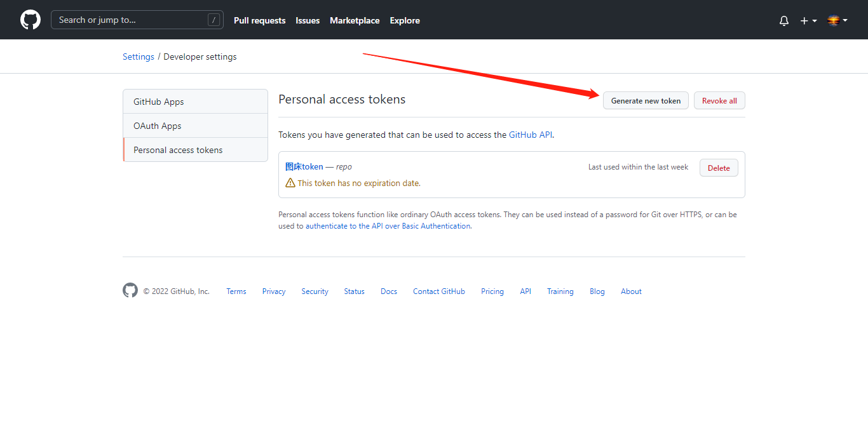The image size is (868, 421).
Task: Open the 图床token link
Action: (304, 166)
